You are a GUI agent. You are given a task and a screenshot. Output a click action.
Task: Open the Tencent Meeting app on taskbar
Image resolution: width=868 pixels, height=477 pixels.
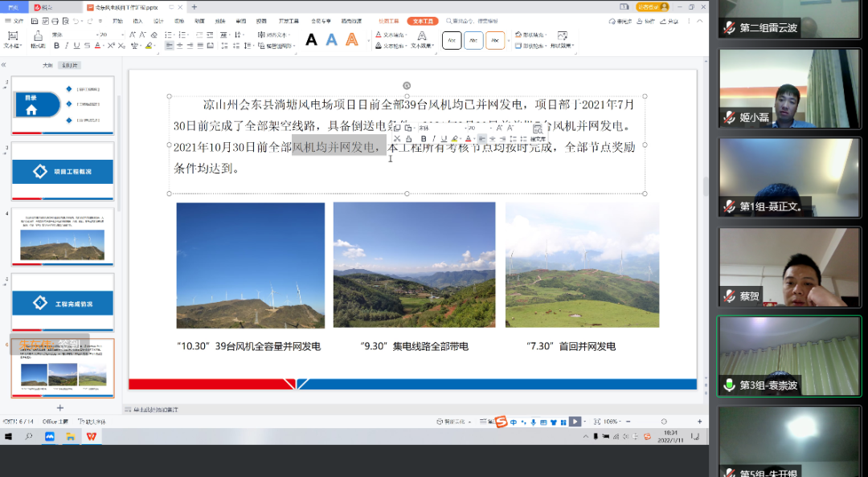click(x=50, y=437)
